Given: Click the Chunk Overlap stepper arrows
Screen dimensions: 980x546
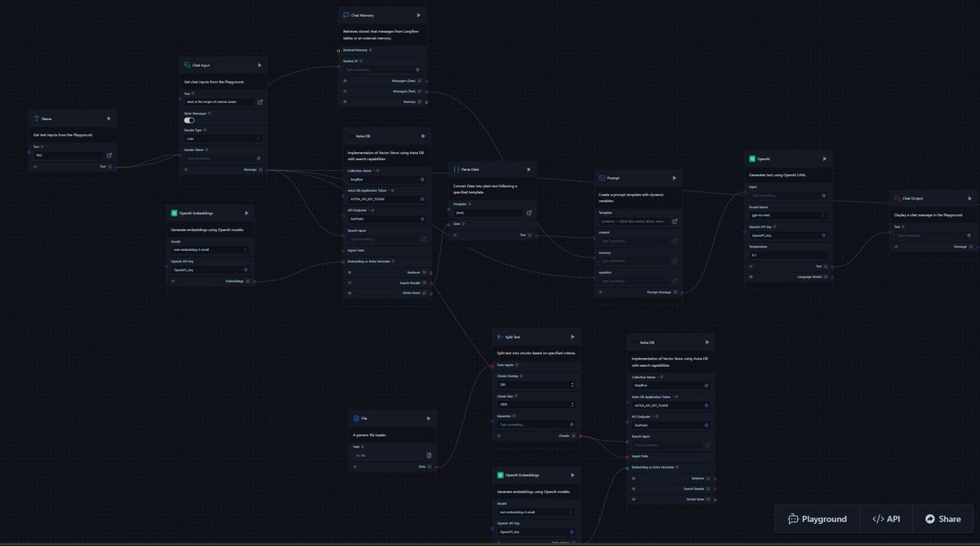Looking at the screenshot, I should point(572,384).
